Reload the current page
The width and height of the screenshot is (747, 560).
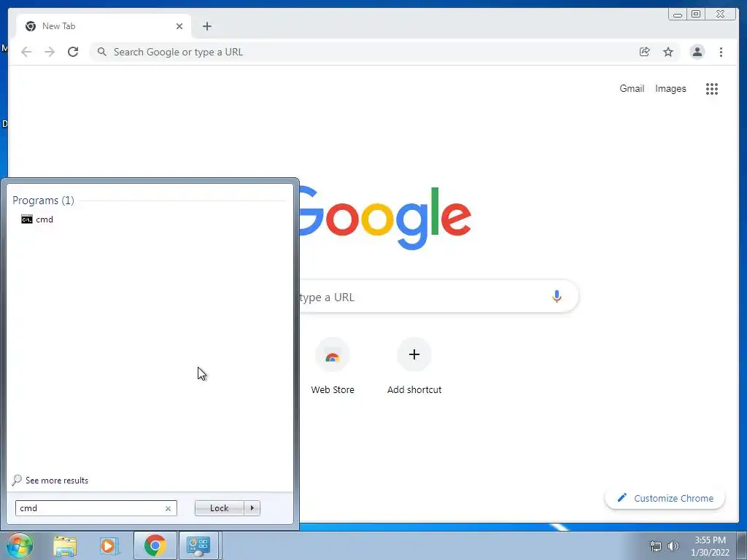(73, 52)
